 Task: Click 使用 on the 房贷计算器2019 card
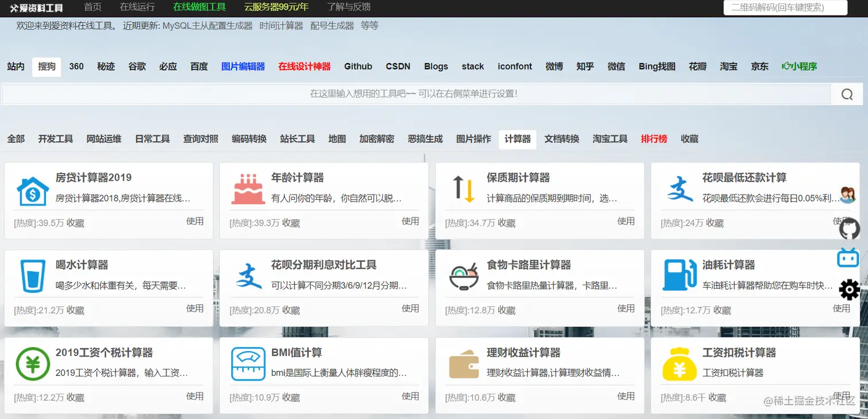coord(195,221)
